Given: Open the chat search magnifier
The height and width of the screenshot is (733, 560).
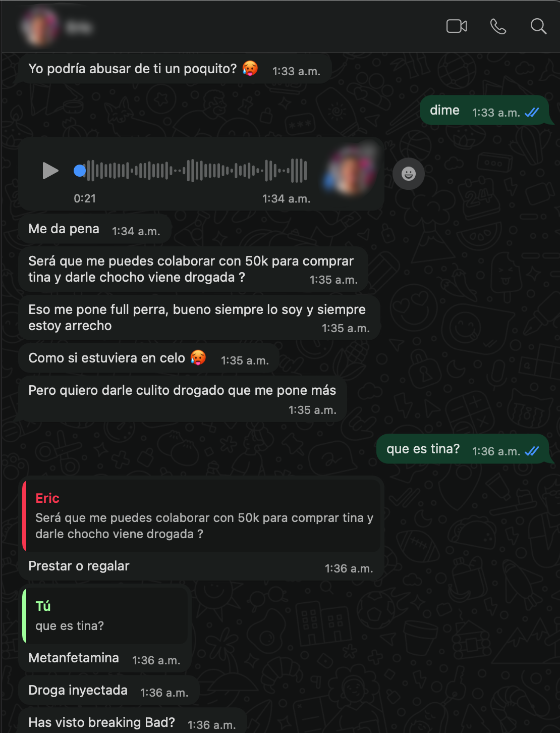Looking at the screenshot, I should [x=538, y=26].
